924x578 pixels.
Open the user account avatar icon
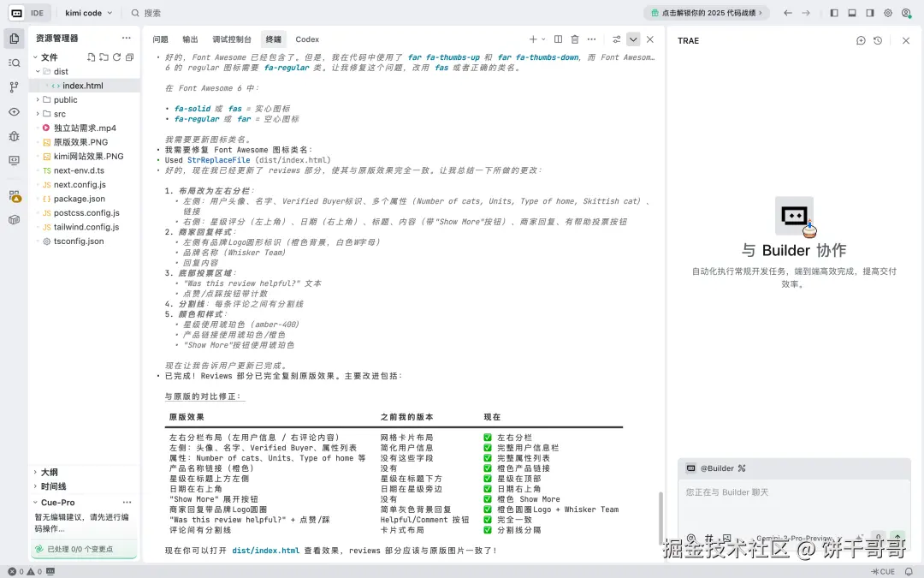906,13
